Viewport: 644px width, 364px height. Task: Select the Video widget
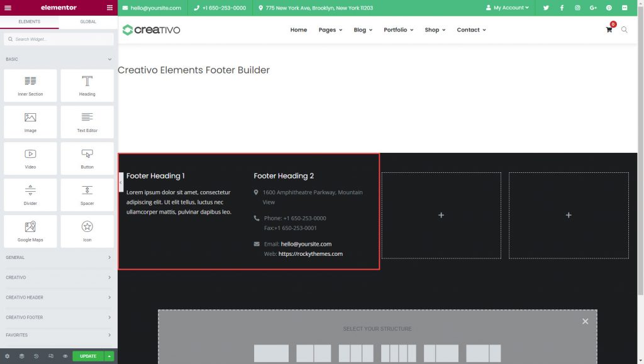coord(30,158)
